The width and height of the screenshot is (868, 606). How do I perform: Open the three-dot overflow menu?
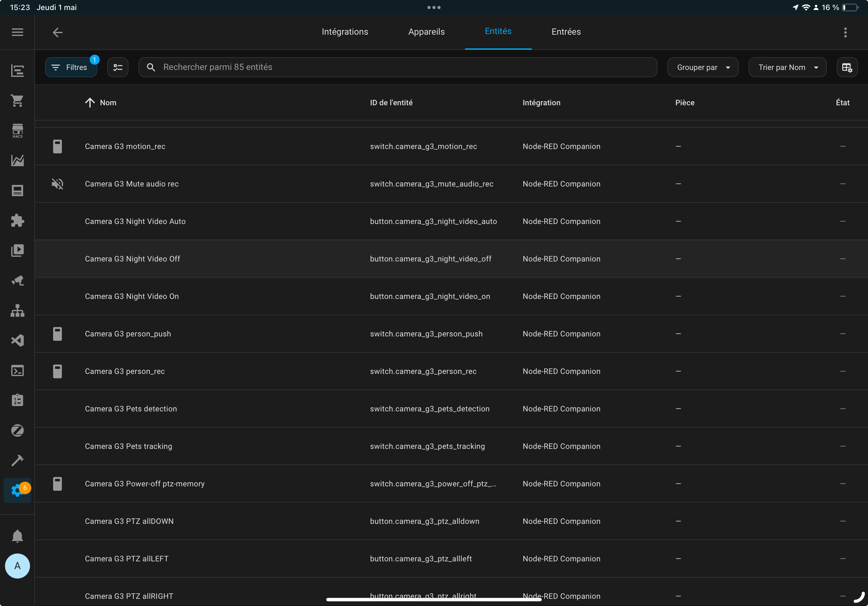pyautogui.click(x=845, y=32)
